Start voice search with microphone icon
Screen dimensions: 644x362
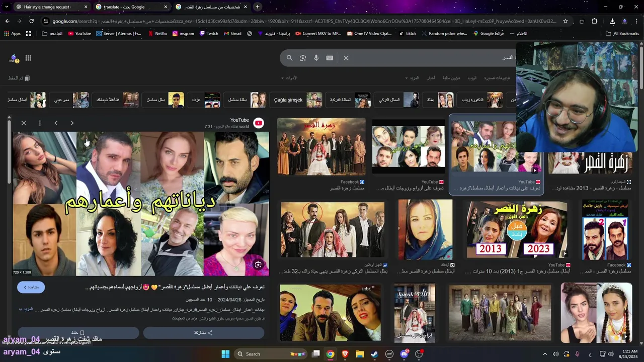point(316,58)
